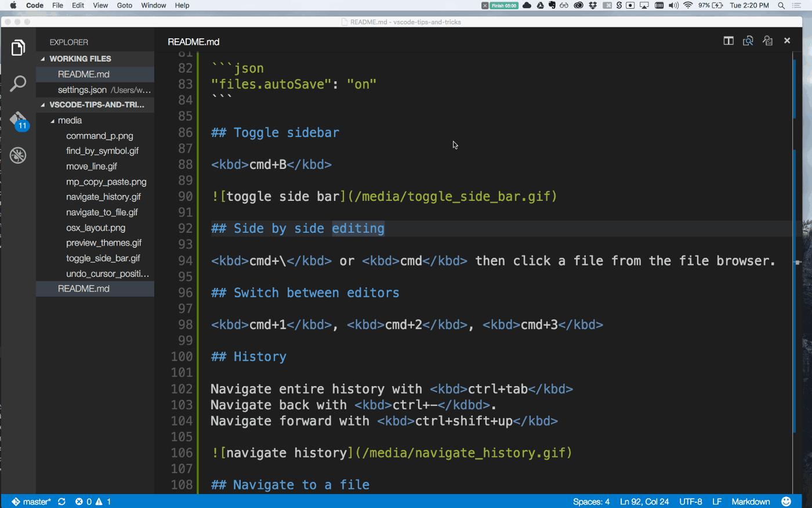
Task: Click the Markdown language mode indicator
Action: tap(751, 501)
